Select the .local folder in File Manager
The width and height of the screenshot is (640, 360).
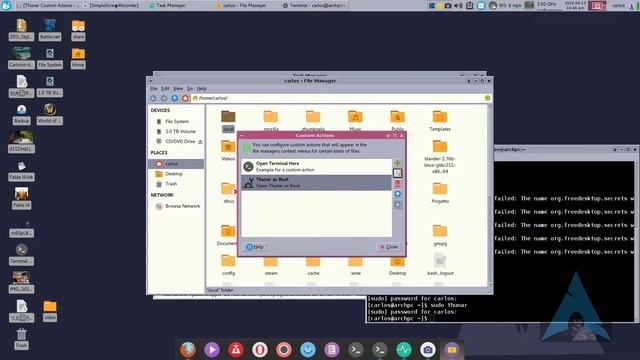coord(228,121)
